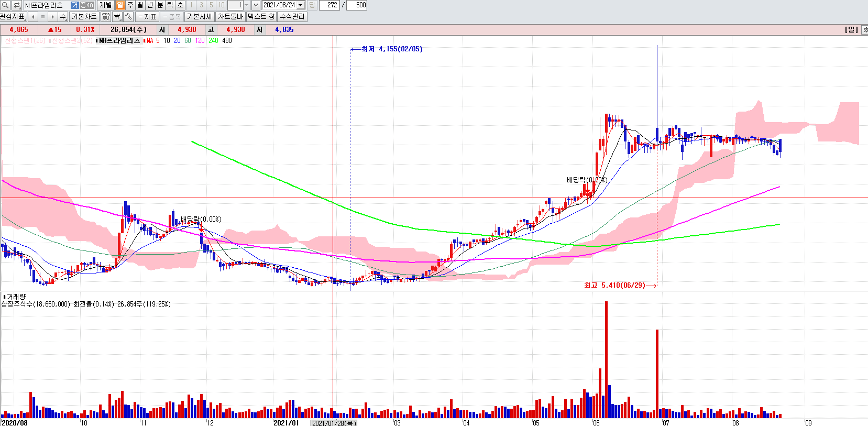Open the 텍스트 창 menu
The height and width of the screenshot is (426, 868).
coord(261,17)
